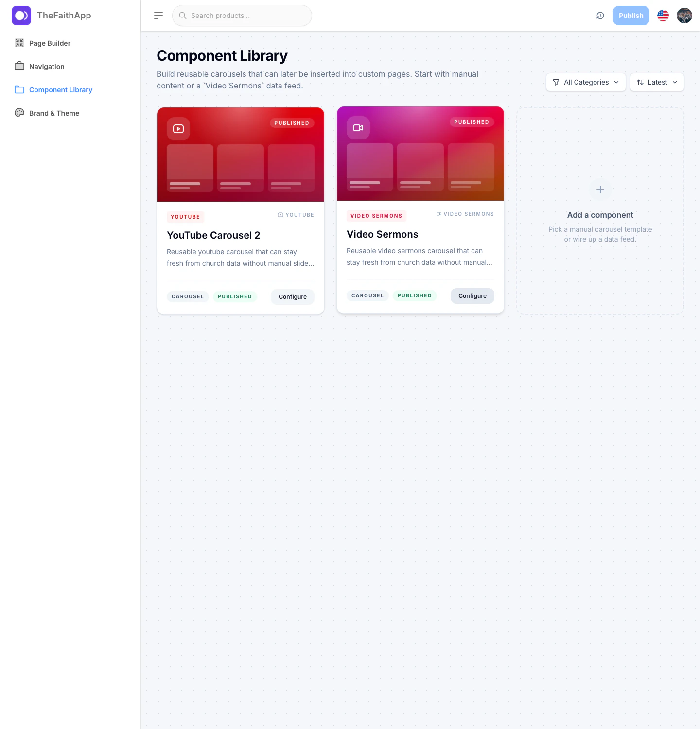Click CAROUSEL tag on YouTube Carousel 2 card

tap(188, 296)
